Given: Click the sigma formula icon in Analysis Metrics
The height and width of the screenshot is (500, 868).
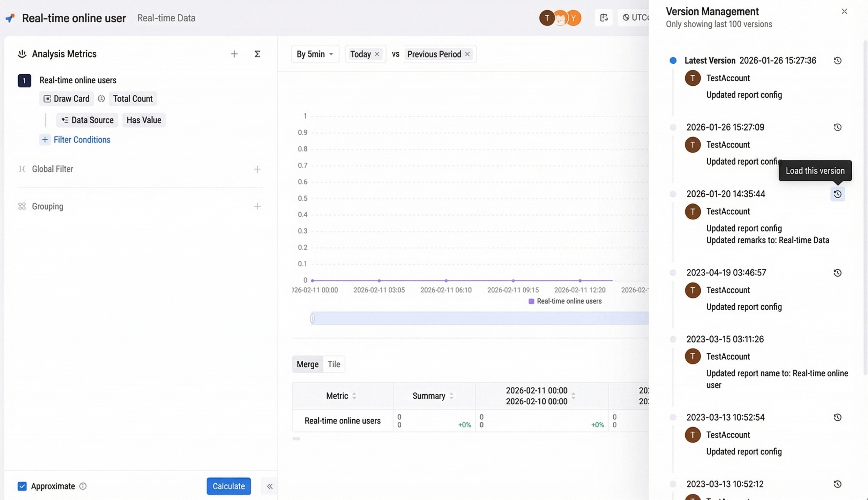Looking at the screenshot, I should [257, 54].
